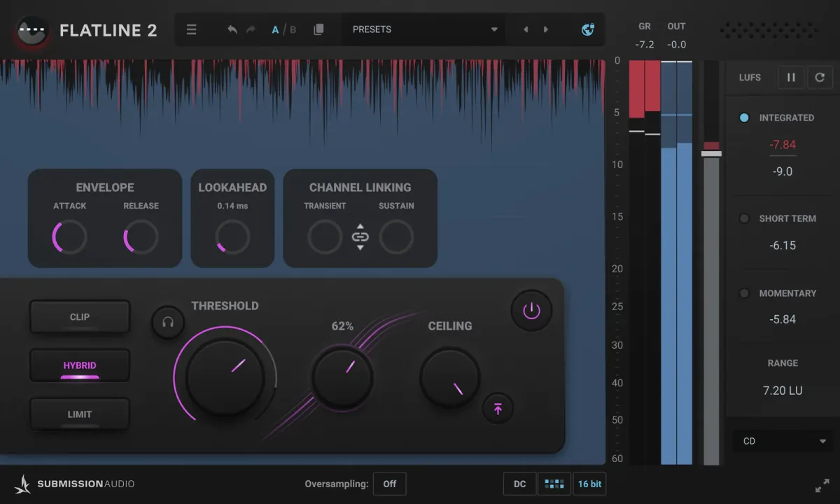Toggle the plugin power button

pyautogui.click(x=531, y=310)
